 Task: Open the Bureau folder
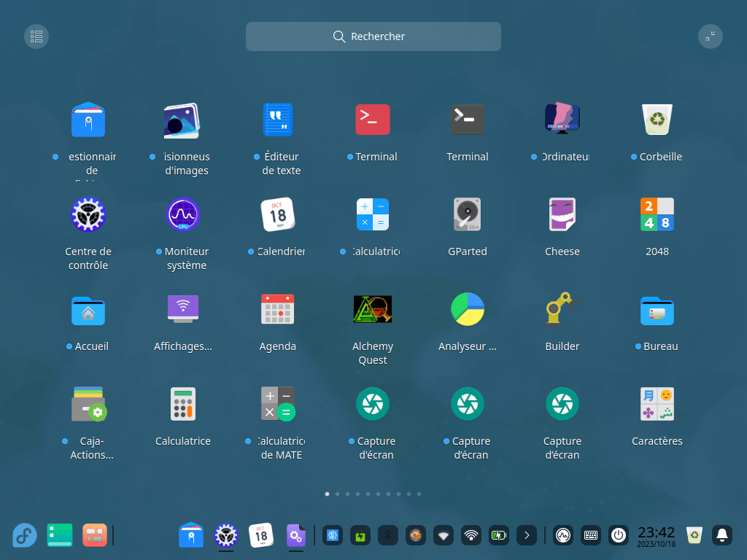[657, 311]
